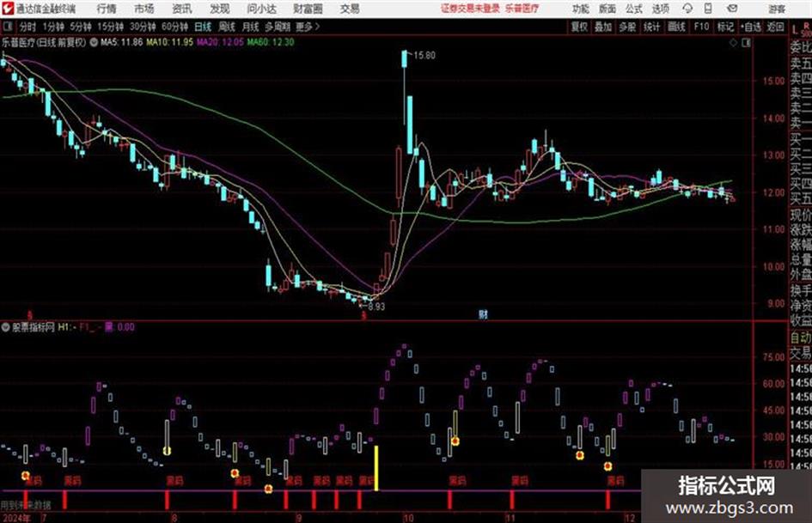Open the customer service headset icon

tap(687, 9)
